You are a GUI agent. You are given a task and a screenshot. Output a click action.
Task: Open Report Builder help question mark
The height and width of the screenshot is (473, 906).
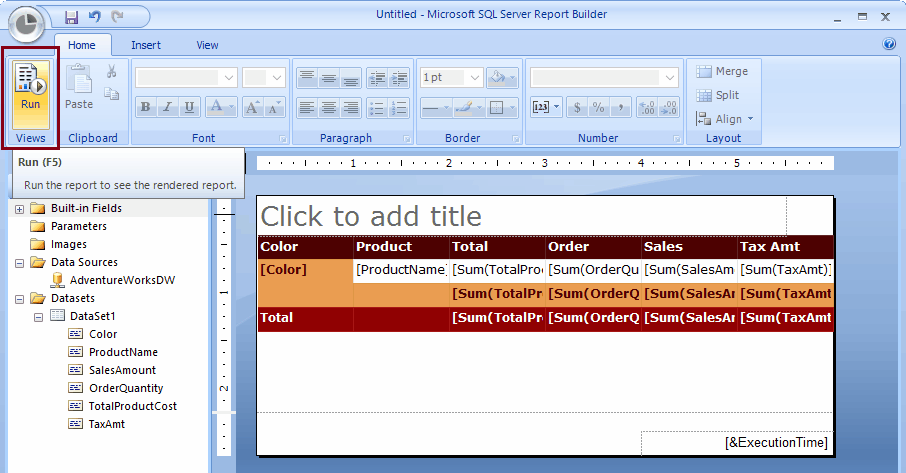coord(889,44)
